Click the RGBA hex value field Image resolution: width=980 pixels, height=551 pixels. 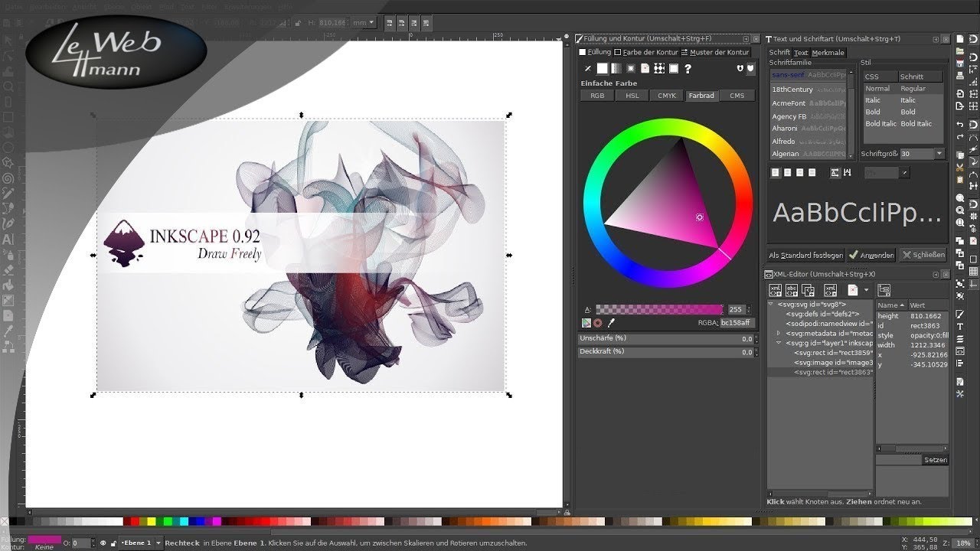click(738, 323)
